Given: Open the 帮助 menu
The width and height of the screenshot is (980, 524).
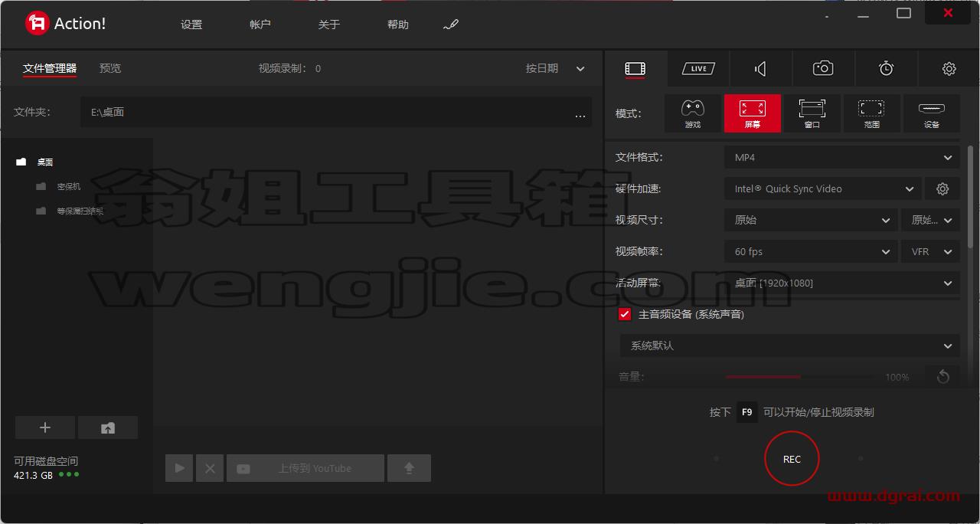Looking at the screenshot, I should tap(398, 25).
